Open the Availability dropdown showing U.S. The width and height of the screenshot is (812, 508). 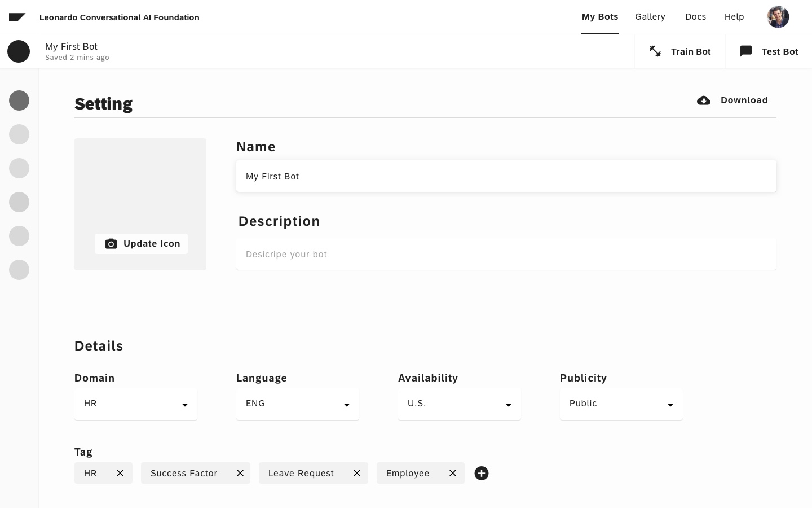[460, 404]
